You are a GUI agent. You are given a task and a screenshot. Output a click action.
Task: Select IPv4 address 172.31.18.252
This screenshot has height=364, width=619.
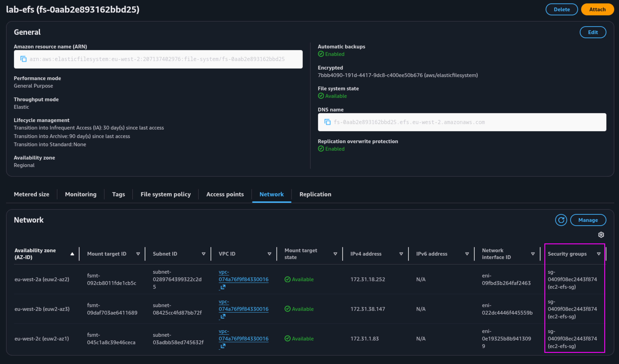pos(368,279)
